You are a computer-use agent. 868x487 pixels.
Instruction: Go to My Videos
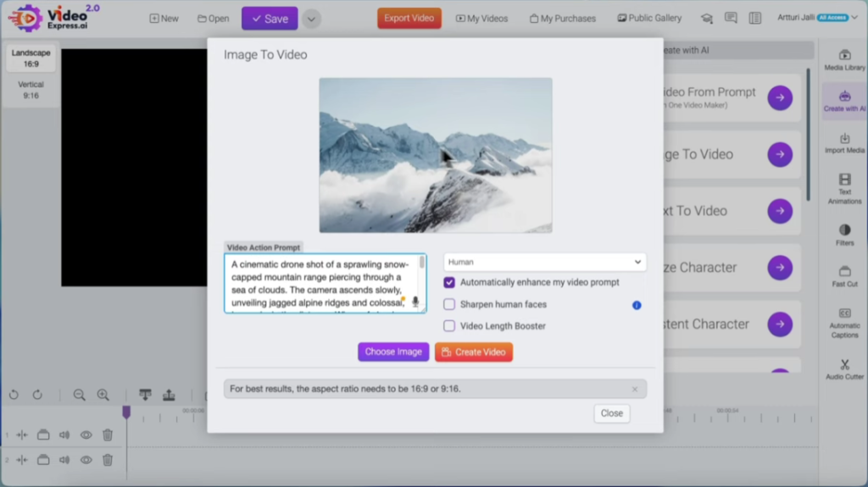pos(481,19)
